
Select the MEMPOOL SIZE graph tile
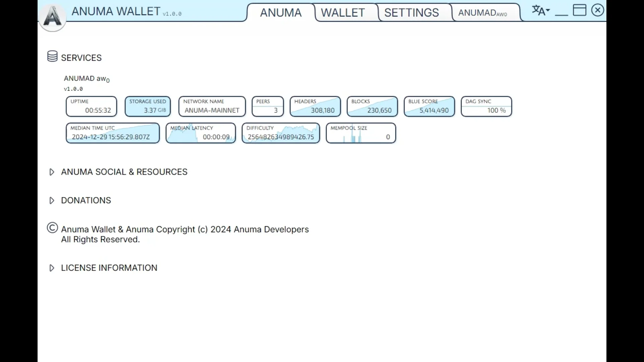[x=361, y=133]
